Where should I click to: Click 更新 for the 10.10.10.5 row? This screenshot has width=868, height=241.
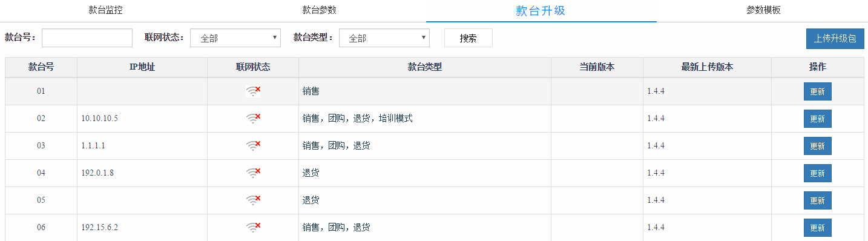pos(817,119)
